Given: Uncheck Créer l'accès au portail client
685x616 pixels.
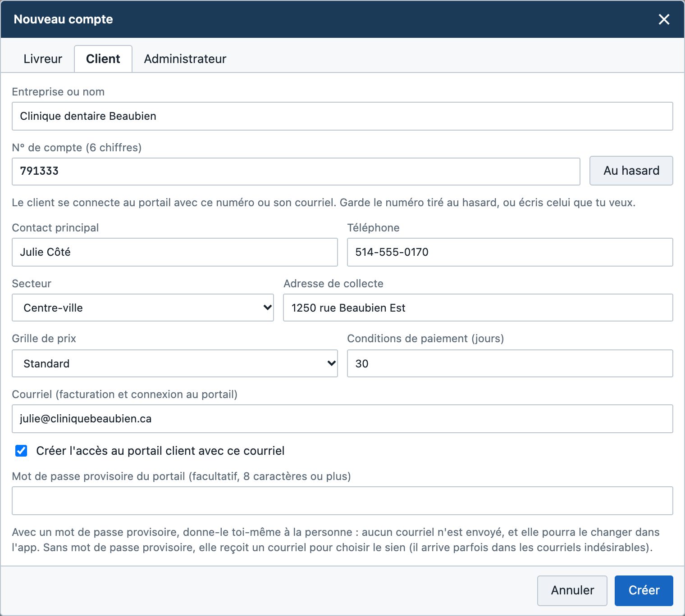Looking at the screenshot, I should click(x=21, y=451).
